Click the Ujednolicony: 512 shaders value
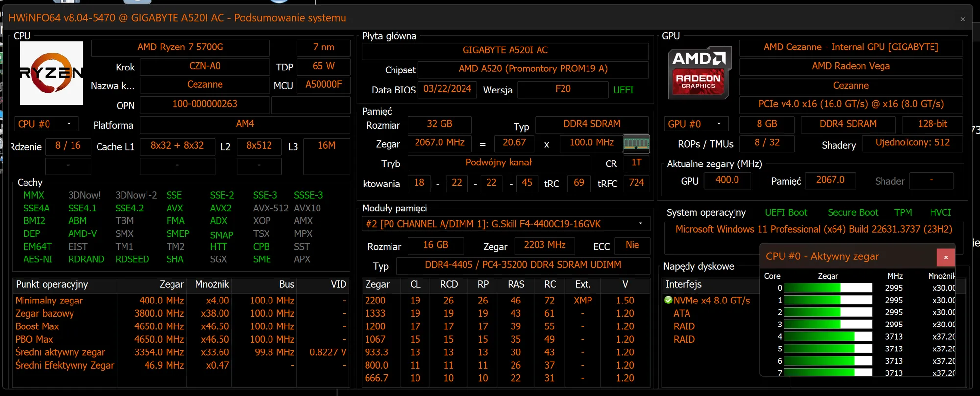Image resolution: width=980 pixels, height=396 pixels. pyautogui.click(x=912, y=143)
